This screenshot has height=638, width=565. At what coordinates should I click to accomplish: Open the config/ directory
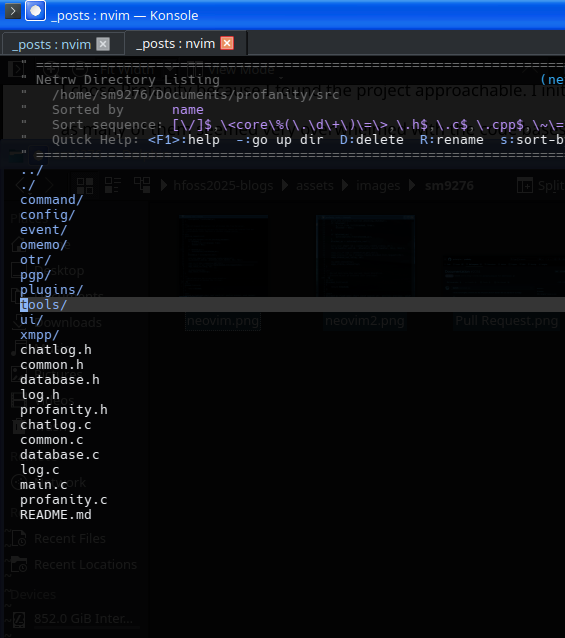pos(48,215)
